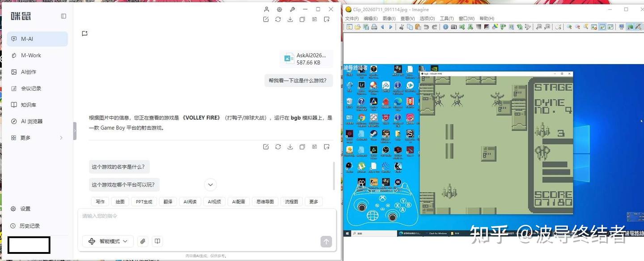Click the header-row edit icon under the title bar
Screen dimensions: 644x261
click(266, 19)
